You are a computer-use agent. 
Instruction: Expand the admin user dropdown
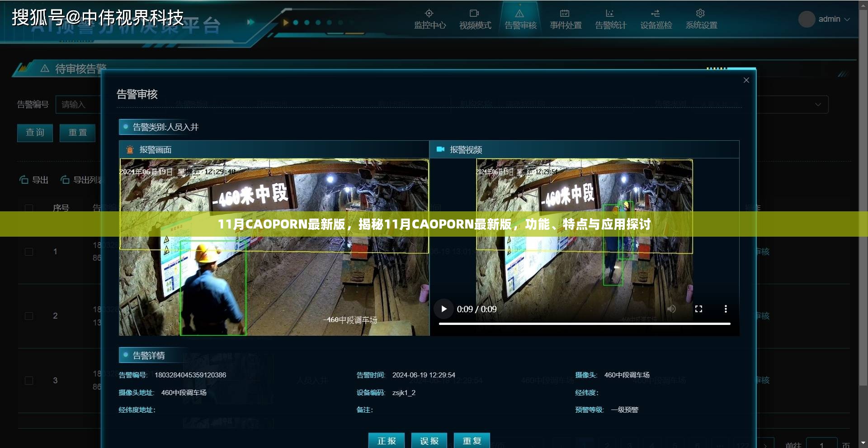(834, 19)
